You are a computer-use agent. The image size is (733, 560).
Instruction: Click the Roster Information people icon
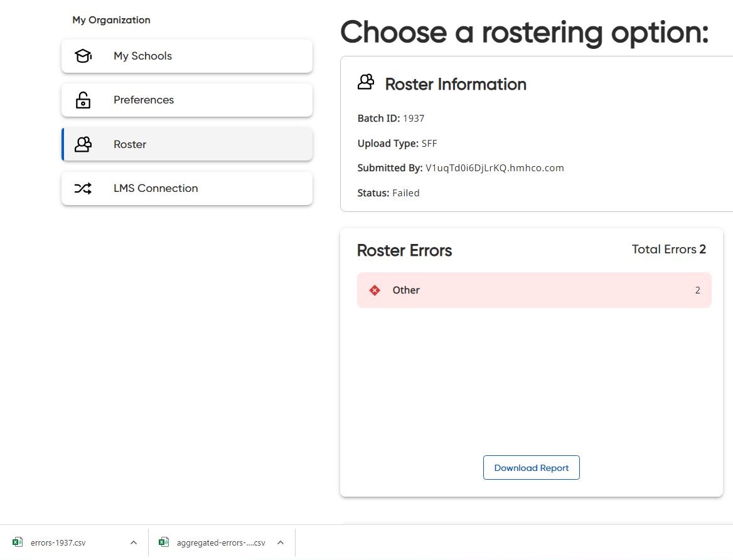[366, 82]
